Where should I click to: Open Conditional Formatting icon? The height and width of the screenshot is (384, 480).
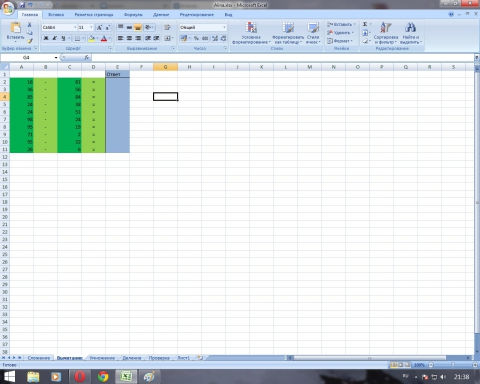(251, 28)
